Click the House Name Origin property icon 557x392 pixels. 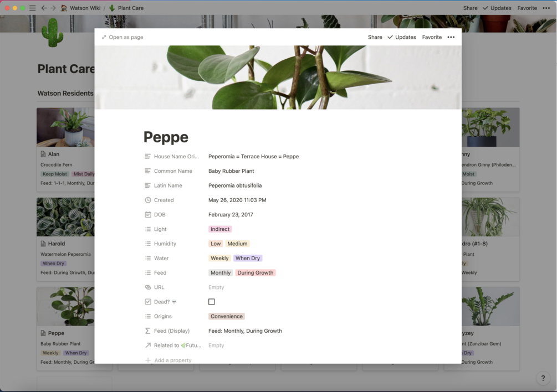click(x=148, y=157)
